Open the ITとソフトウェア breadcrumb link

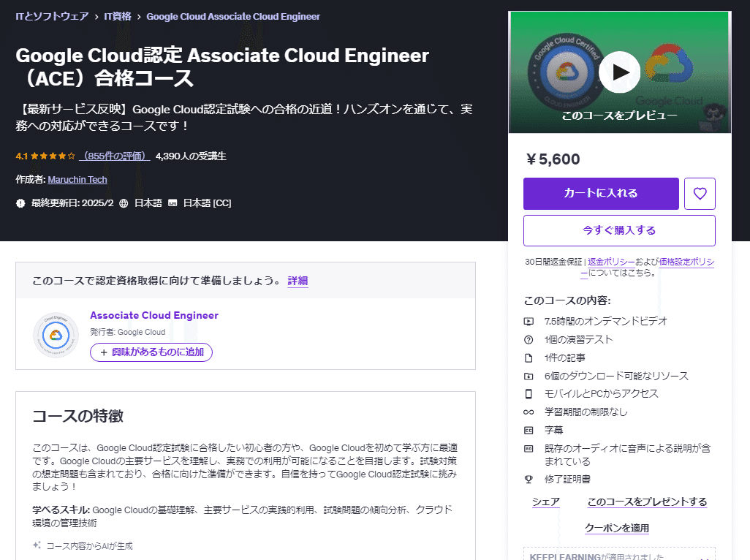click(x=52, y=16)
